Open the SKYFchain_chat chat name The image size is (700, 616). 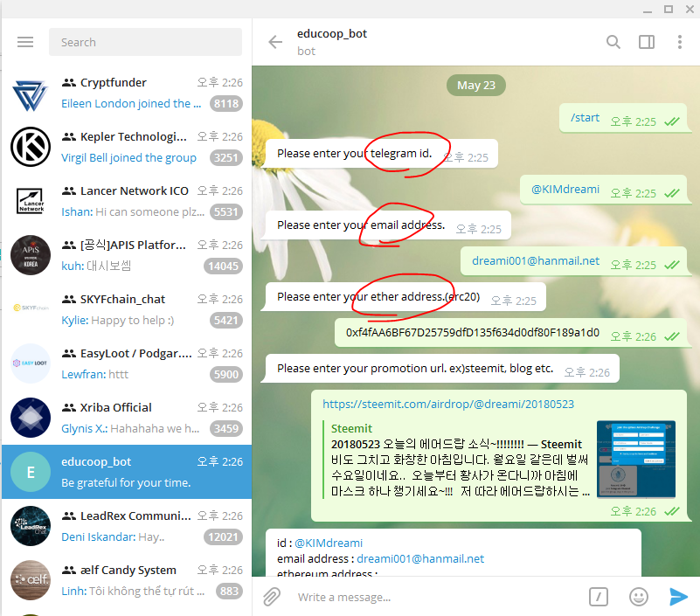[122, 299]
